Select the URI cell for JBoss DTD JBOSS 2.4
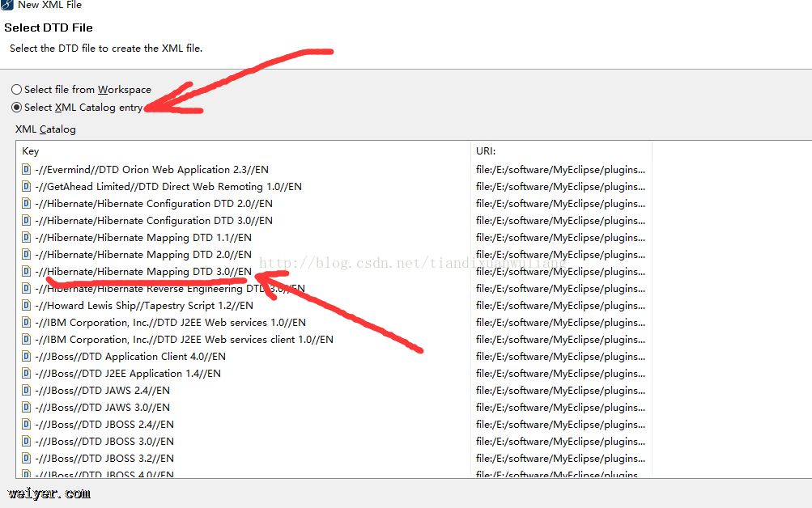Viewport: 812px width, 508px height. point(561,425)
